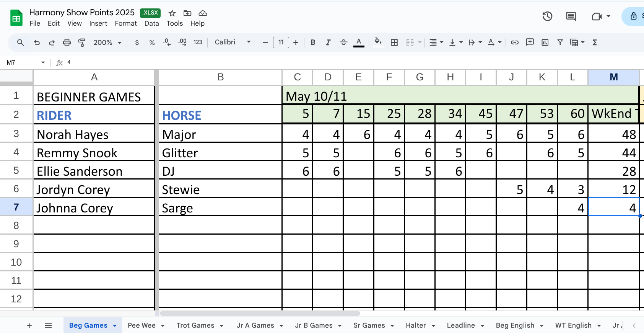Click the paint format roller icon
Screen dimensions: 644x333
(82, 42)
